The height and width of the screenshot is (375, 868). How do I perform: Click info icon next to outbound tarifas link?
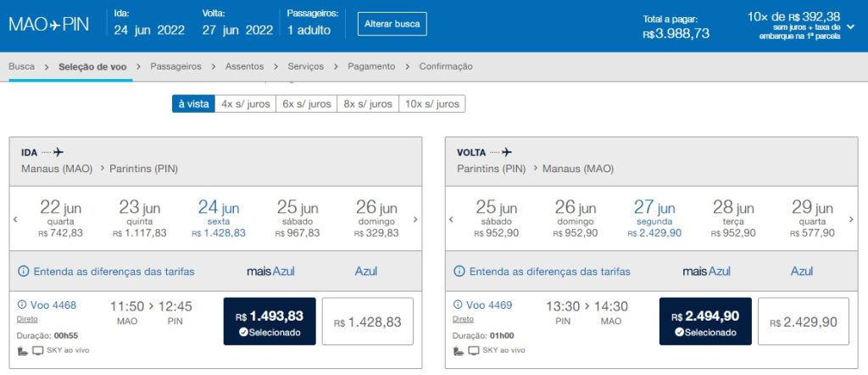click(x=23, y=271)
